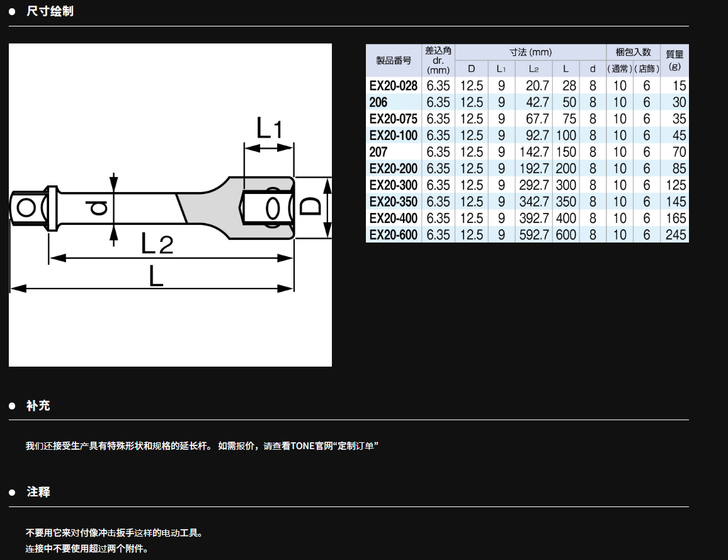Click the extension bar dimension drawing
Image resolution: width=728 pixels, height=560 pixels.
pyautogui.click(x=170, y=205)
